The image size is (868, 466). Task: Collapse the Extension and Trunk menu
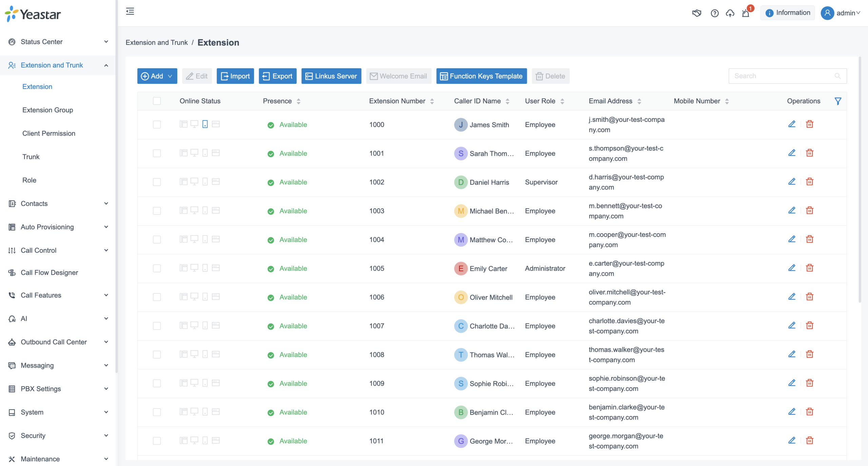click(x=58, y=65)
